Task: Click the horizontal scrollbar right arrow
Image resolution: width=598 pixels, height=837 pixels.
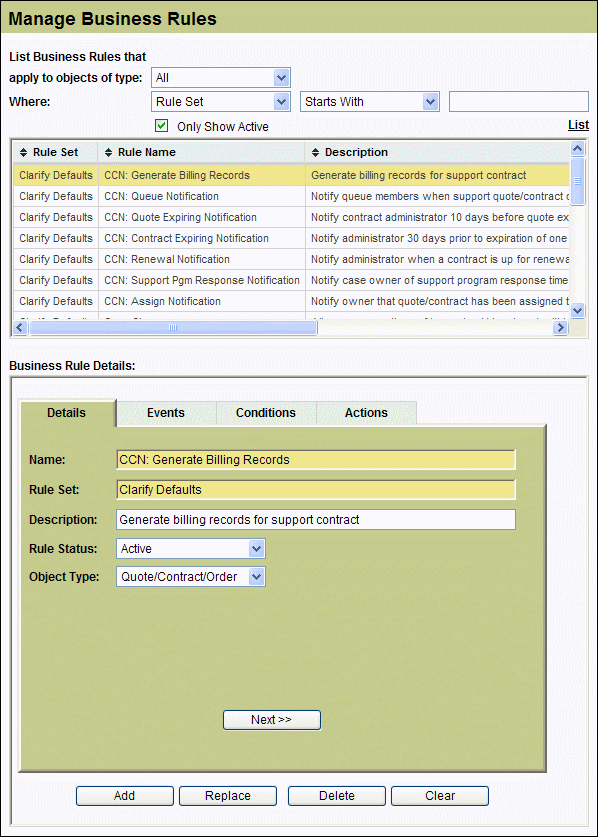Action: [560, 327]
